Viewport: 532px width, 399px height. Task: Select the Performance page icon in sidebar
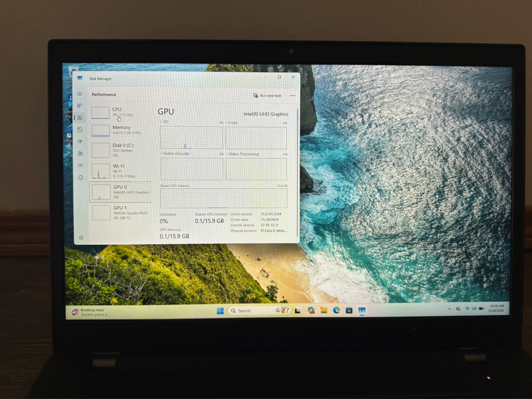[x=80, y=118]
